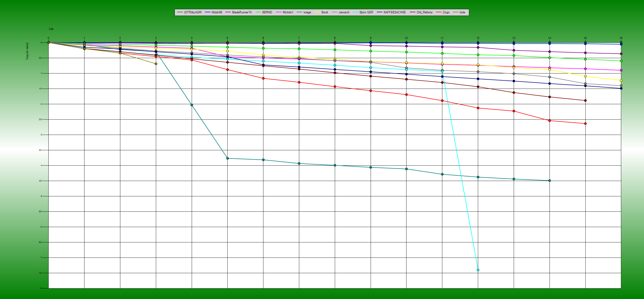
Task: Click Old_Refoniz's dark red point at lap 13
Action: 514,93
